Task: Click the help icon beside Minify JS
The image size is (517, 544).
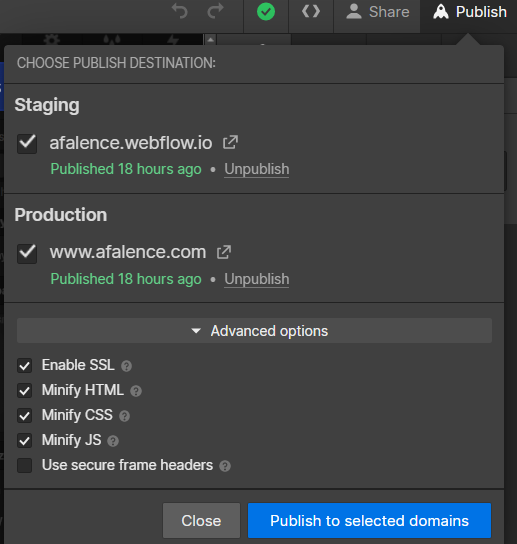Action: click(113, 441)
